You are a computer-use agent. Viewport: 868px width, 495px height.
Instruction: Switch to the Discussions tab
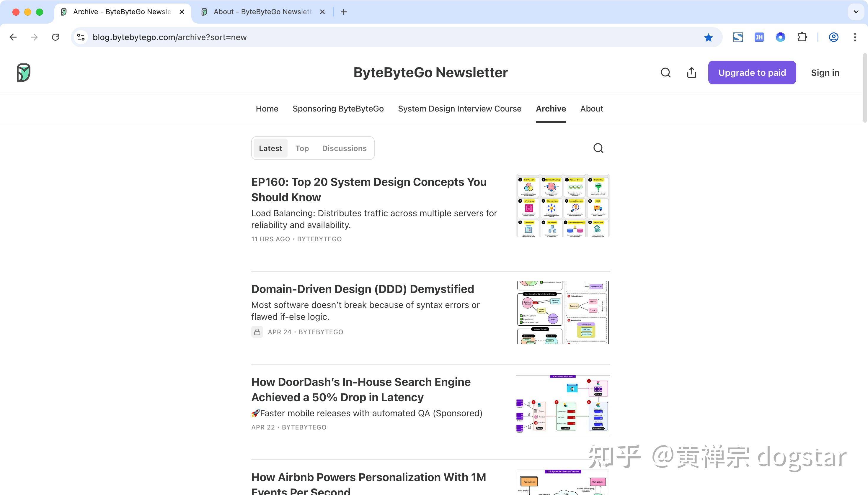344,148
